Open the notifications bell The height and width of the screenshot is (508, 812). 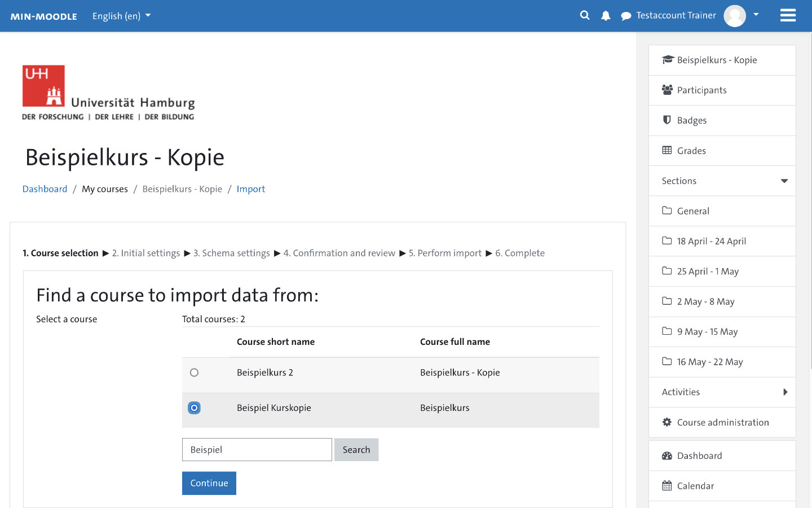pyautogui.click(x=606, y=16)
